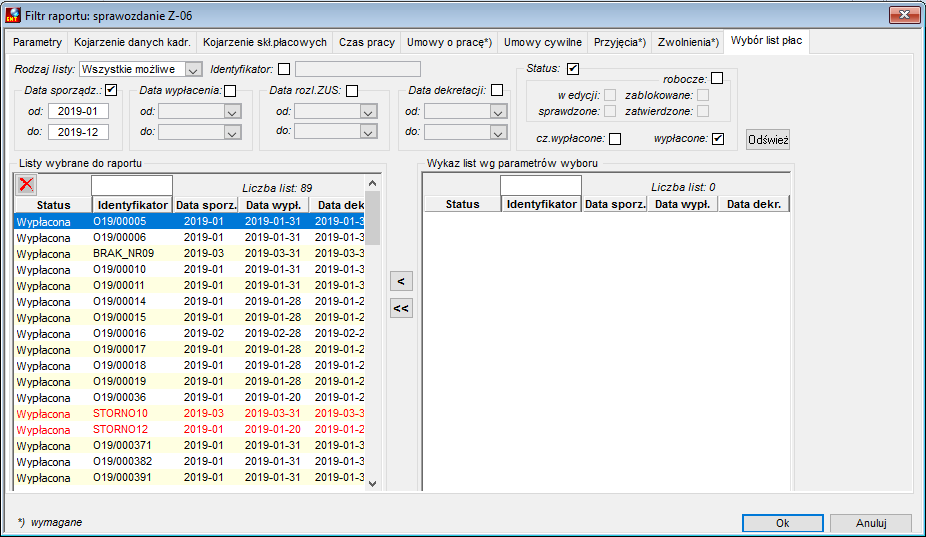Screen dimensions: 926x537
Task: Click search field above selected lists table
Action: pos(132,185)
